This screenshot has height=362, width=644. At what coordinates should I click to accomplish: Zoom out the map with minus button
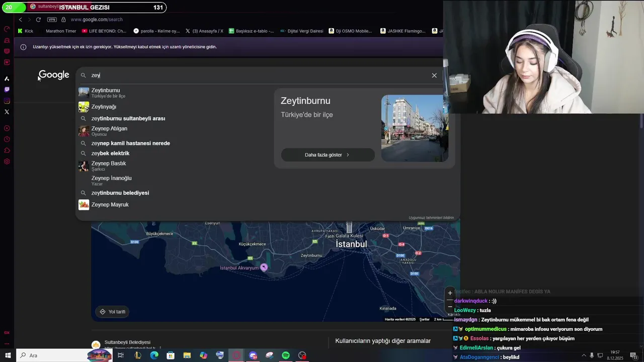tap(450, 307)
